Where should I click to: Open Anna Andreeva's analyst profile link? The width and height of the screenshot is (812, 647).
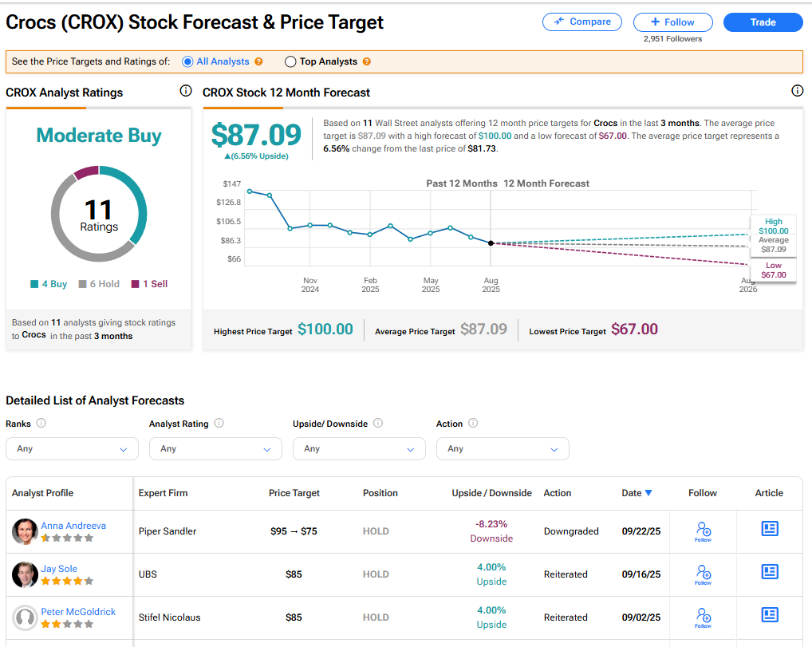pyautogui.click(x=73, y=525)
